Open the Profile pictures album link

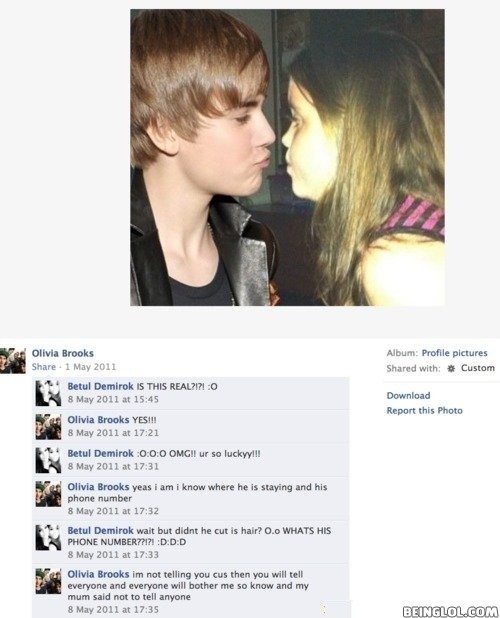click(x=454, y=353)
